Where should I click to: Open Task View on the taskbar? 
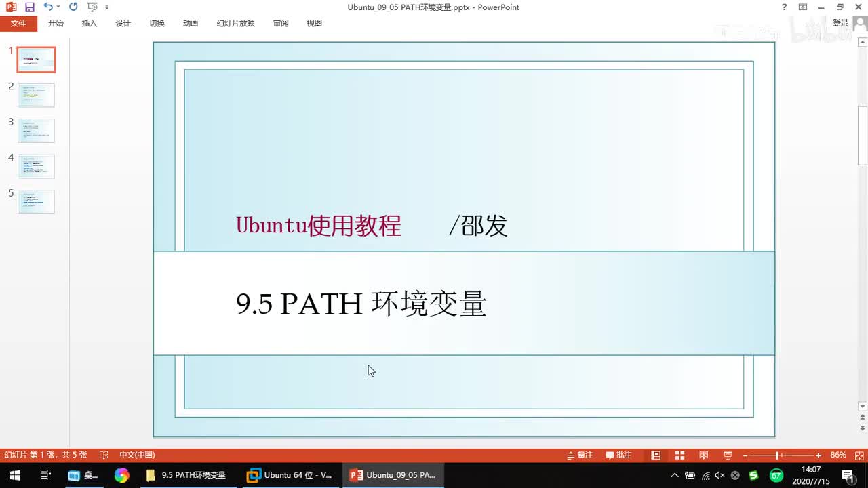(45, 475)
